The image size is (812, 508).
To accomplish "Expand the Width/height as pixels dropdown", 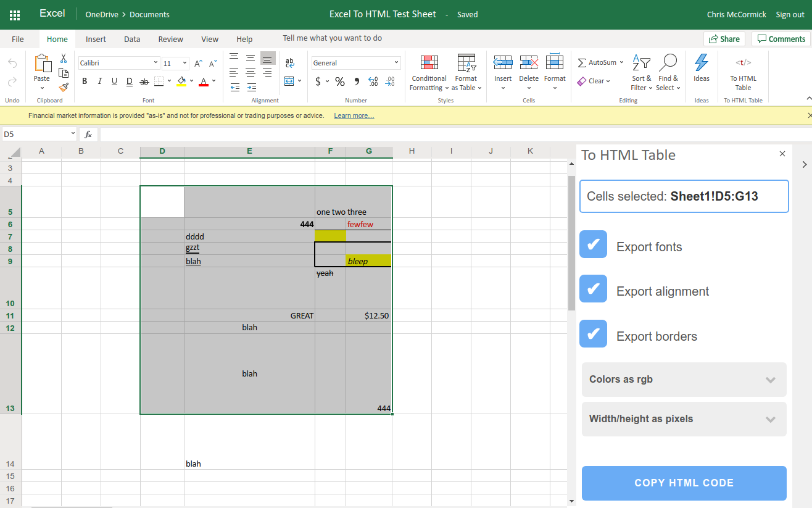I will (683, 418).
